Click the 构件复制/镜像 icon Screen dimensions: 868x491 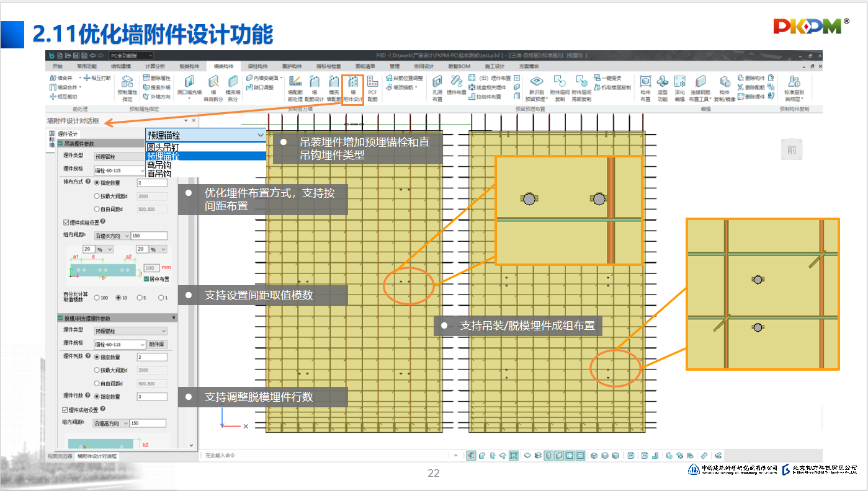724,88
